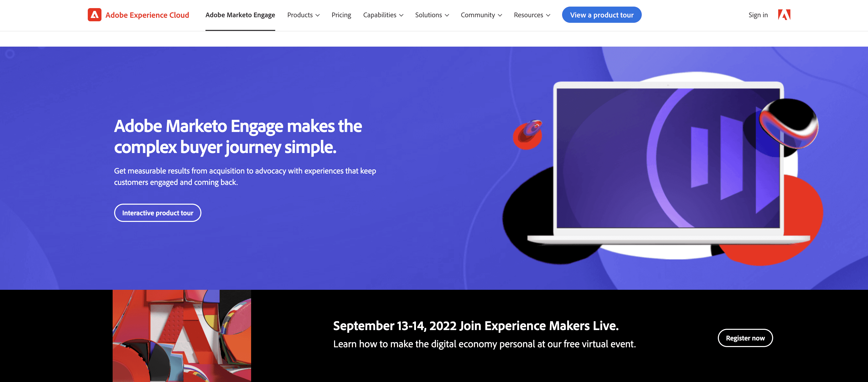Click the Register now button
Screen dimensions: 868x382
(746, 338)
